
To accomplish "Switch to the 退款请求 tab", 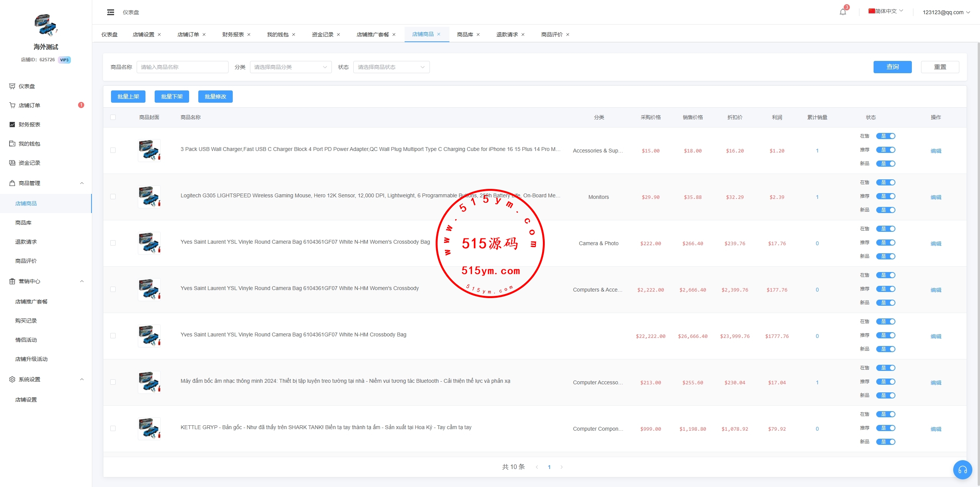I will click(x=507, y=34).
